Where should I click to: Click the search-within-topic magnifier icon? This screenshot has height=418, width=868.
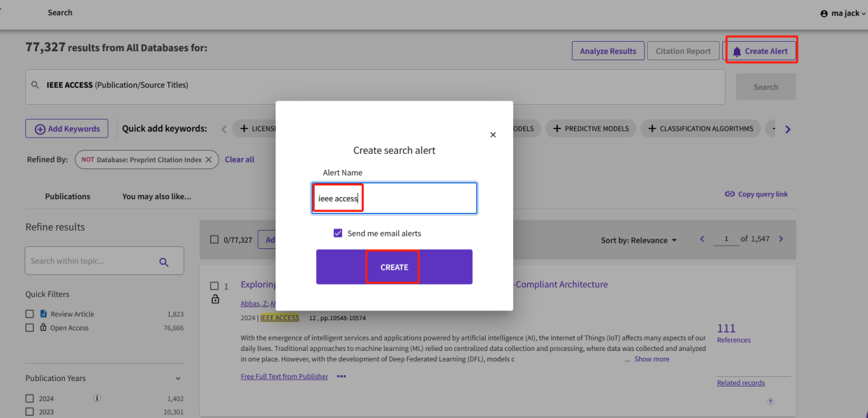(163, 261)
